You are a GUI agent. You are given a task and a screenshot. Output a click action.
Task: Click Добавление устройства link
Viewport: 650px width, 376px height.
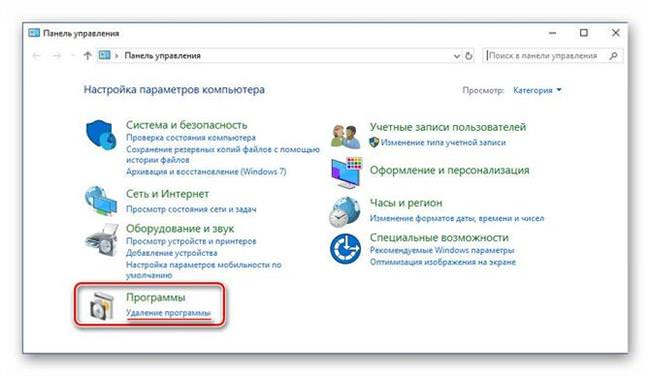point(172,252)
